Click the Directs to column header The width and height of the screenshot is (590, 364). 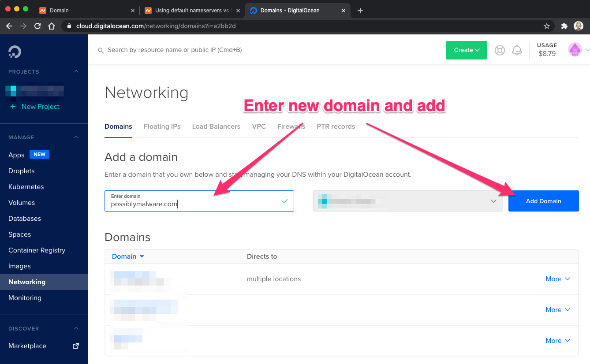[262, 256]
